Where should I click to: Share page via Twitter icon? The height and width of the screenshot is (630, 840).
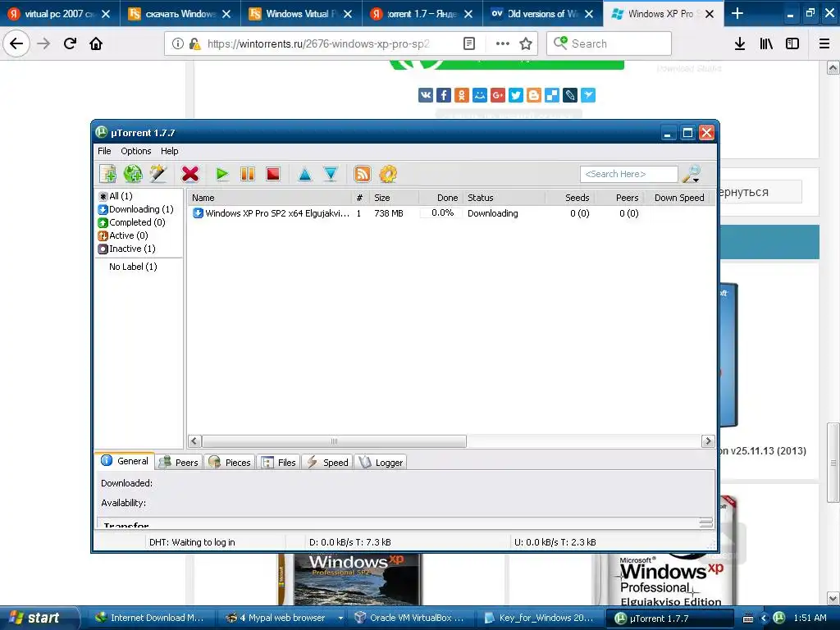pyautogui.click(x=516, y=95)
